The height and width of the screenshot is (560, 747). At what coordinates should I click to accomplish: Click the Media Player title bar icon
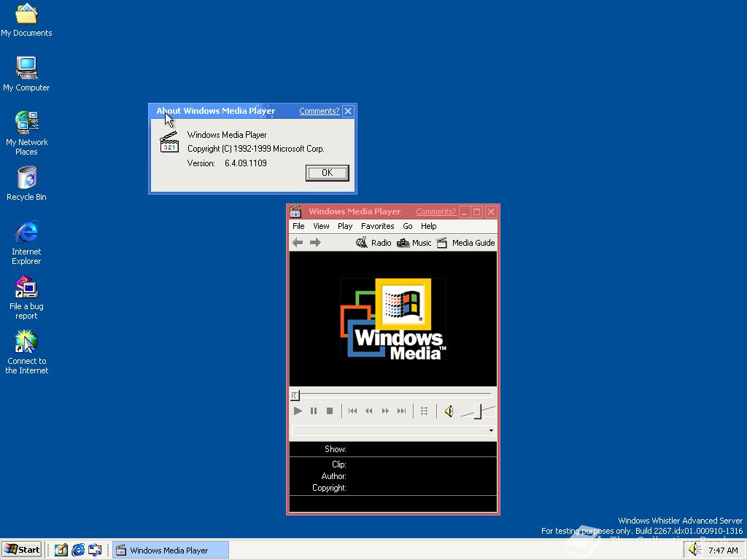tap(295, 211)
